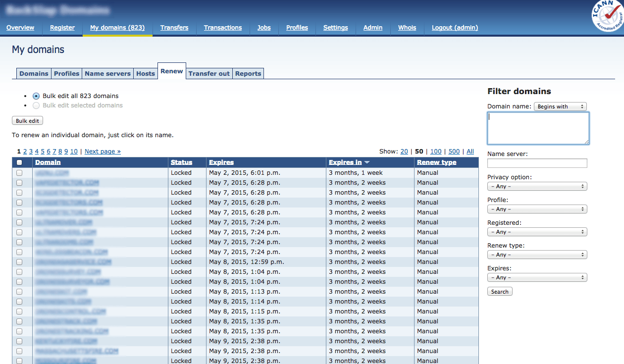Sort the table by Status column
The width and height of the screenshot is (624, 364).
[x=181, y=162]
